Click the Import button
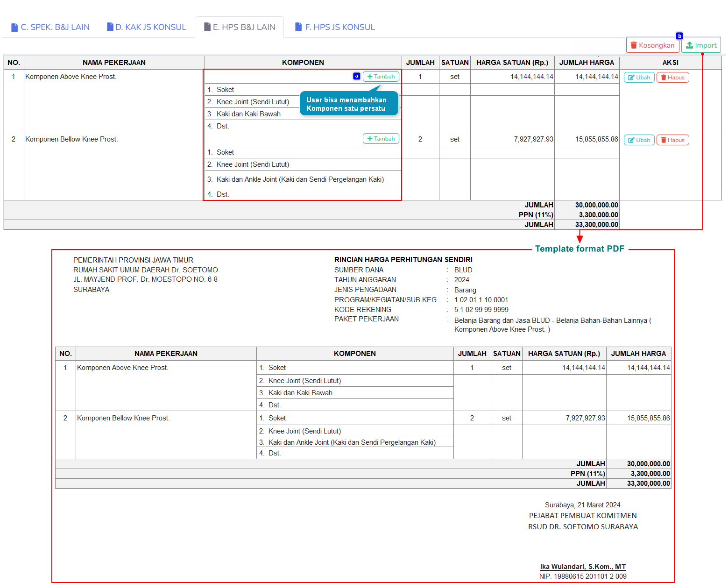Viewport: 728px width, 583px height. (701, 45)
